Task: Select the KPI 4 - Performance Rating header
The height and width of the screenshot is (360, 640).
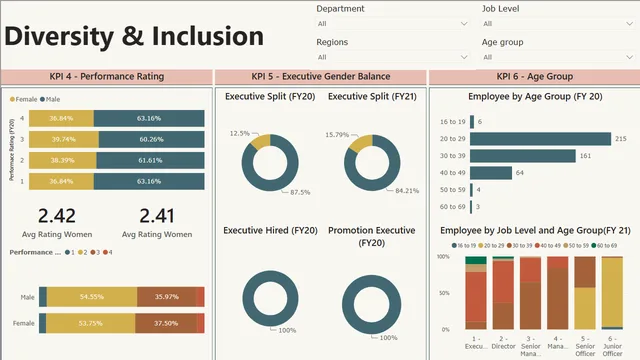Action: click(107, 77)
